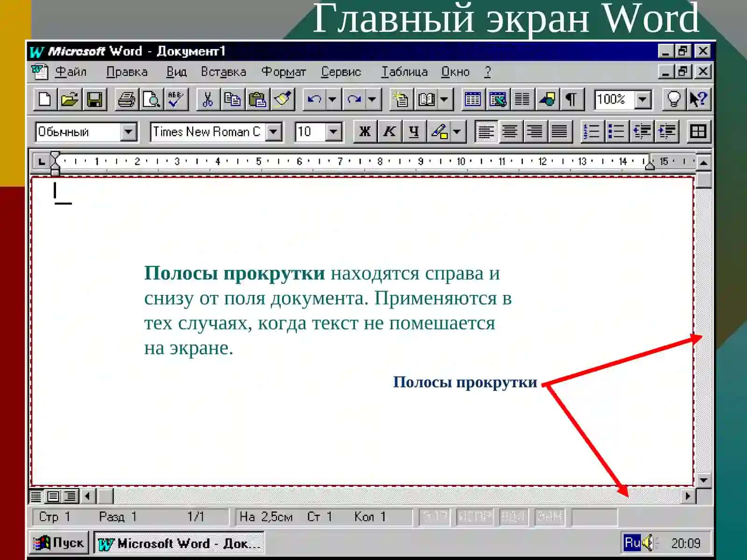Expand Times New Roman font dropdown
747x560 pixels.
click(x=274, y=132)
